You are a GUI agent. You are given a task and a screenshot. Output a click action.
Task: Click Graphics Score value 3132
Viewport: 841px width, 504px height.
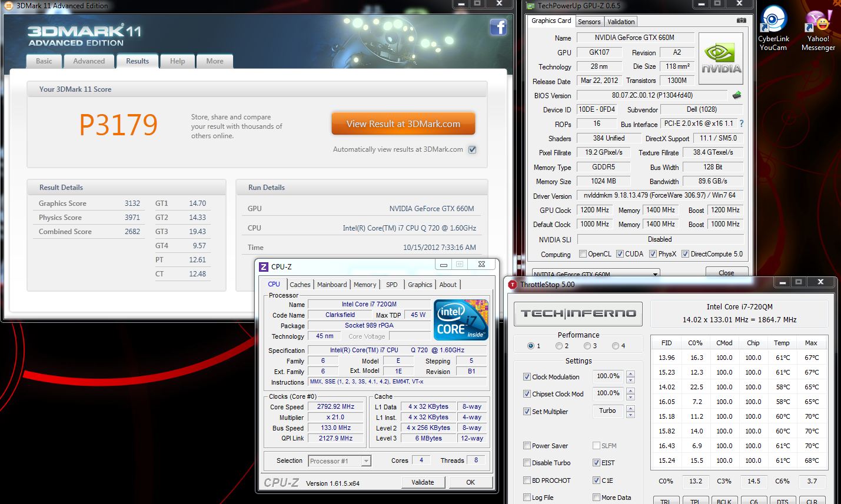tap(132, 203)
